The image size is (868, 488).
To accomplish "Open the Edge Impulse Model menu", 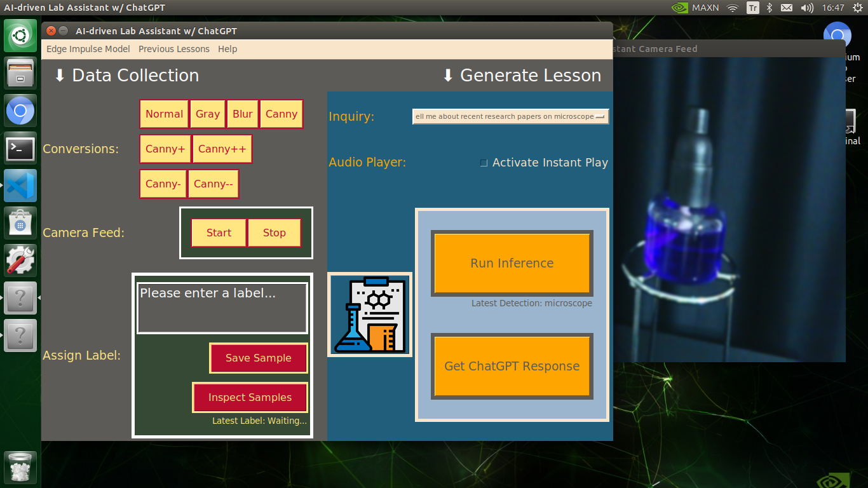I will [88, 49].
